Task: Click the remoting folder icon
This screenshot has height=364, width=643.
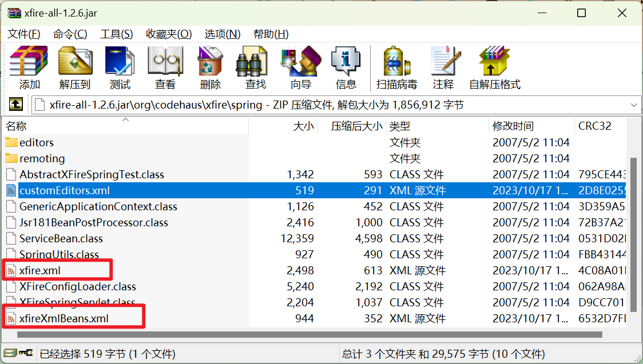Action: (11, 158)
